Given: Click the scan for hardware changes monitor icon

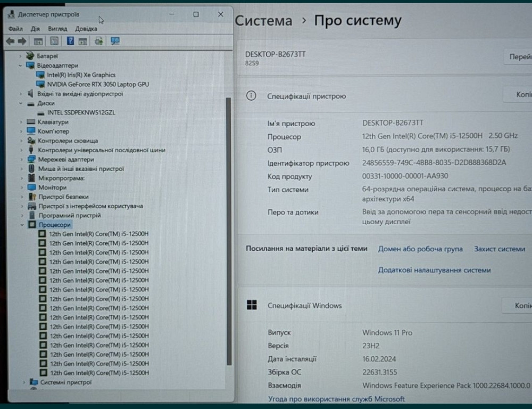Looking at the screenshot, I should pyautogui.click(x=115, y=41).
